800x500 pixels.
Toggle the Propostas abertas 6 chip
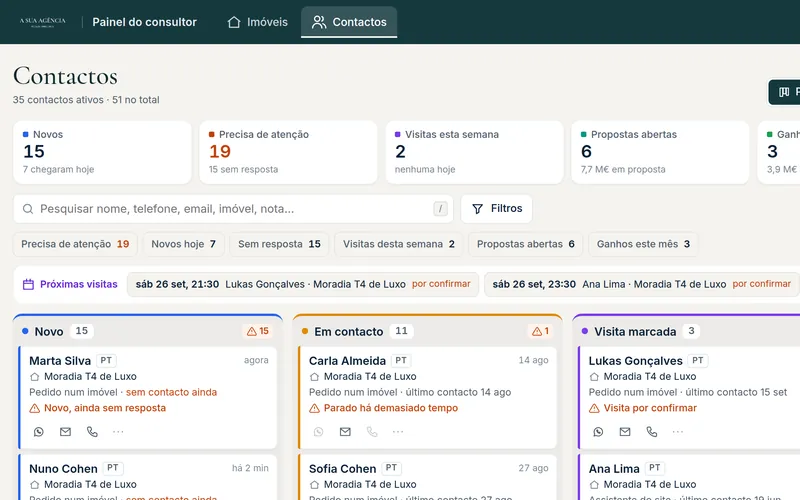(x=526, y=244)
